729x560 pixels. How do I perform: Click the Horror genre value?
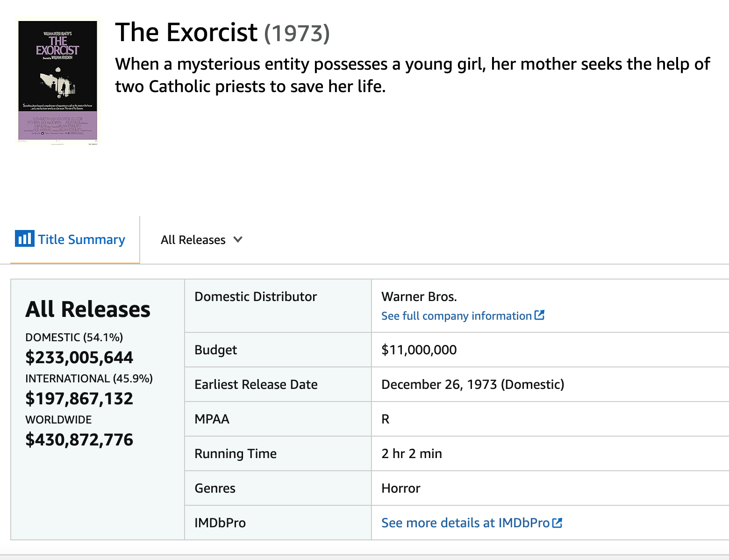click(401, 488)
